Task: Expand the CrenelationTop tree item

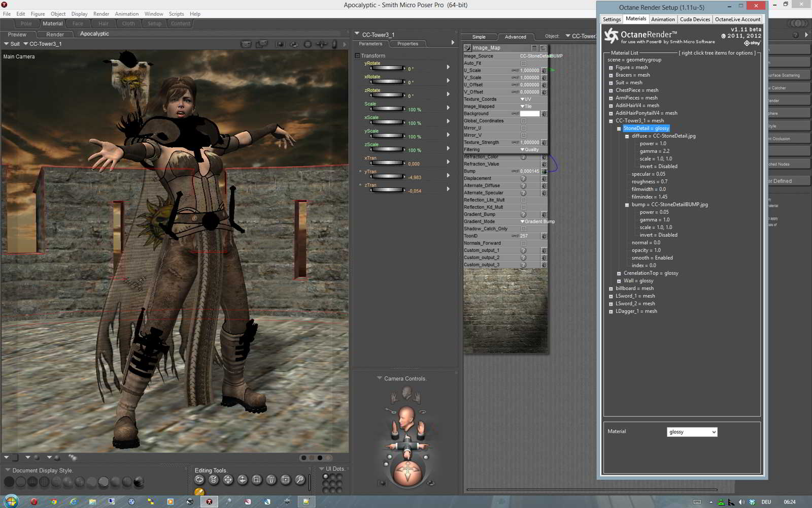Action: (x=619, y=273)
